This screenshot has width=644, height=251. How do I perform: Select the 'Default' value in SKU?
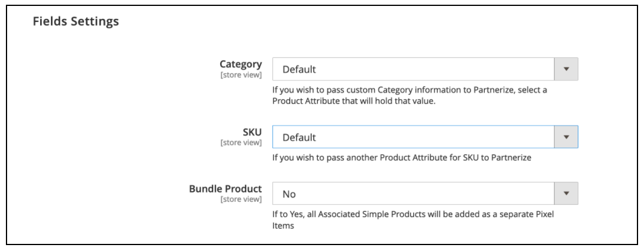pyautogui.click(x=300, y=137)
